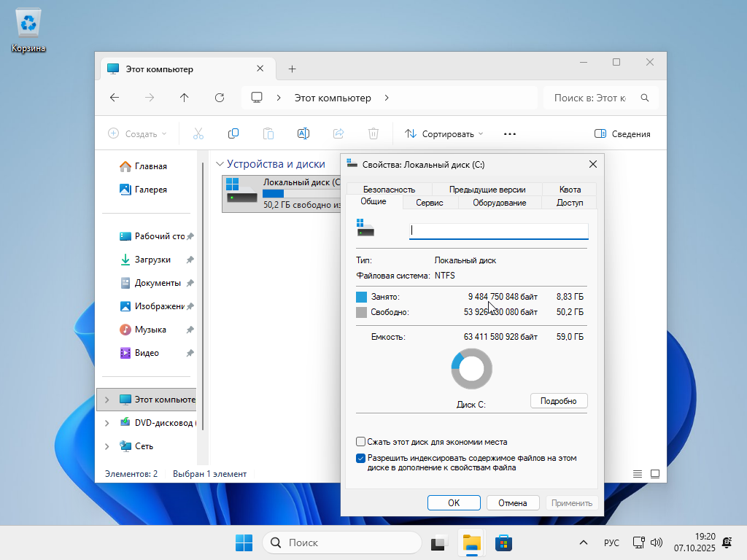Open the three-dots More options menu

(510, 133)
